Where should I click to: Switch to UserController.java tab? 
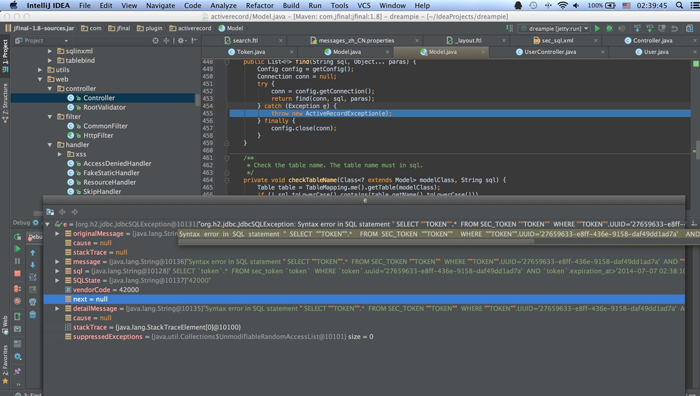click(550, 52)
